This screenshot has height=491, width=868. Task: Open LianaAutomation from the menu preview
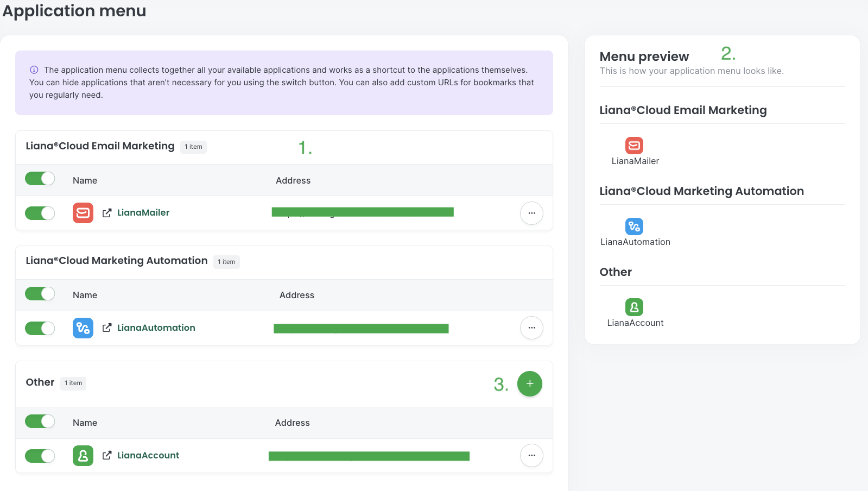(x=635, y=232)
